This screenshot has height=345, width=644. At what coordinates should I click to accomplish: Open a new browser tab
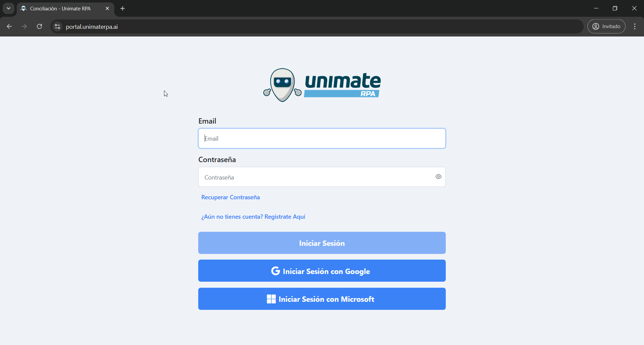pos(123,9)
